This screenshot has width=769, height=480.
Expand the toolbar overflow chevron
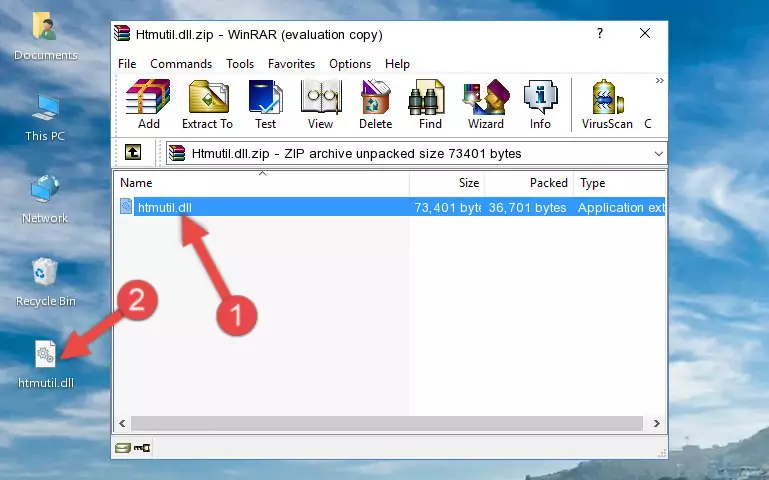[660, 80]
